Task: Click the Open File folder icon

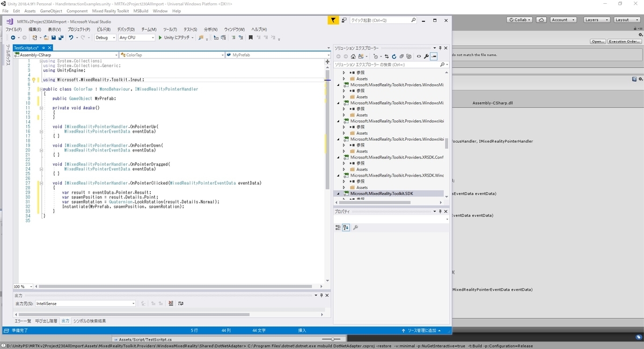Action: tap(47, 38)
